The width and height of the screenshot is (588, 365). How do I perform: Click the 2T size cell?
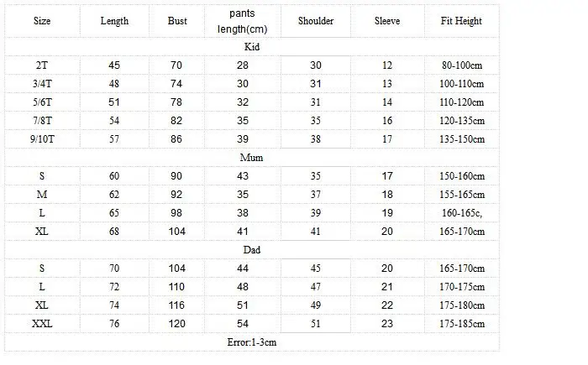click(x=42, y=65)
